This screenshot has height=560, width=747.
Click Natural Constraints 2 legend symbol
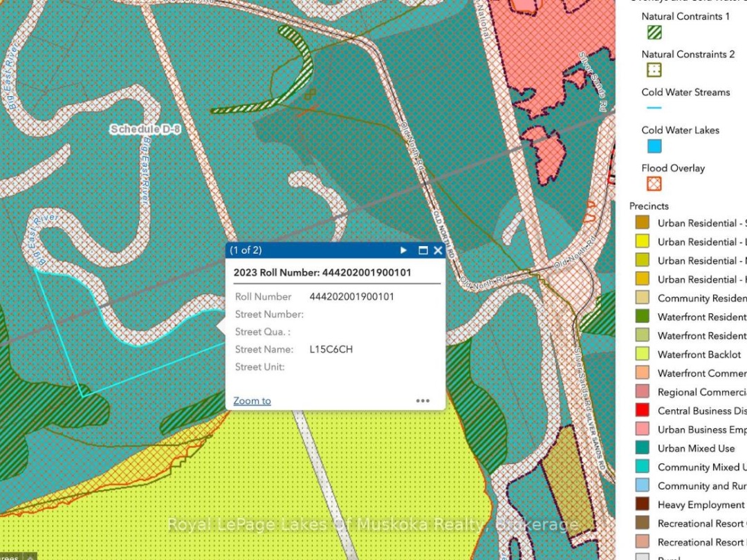click(x=654, y=70)
